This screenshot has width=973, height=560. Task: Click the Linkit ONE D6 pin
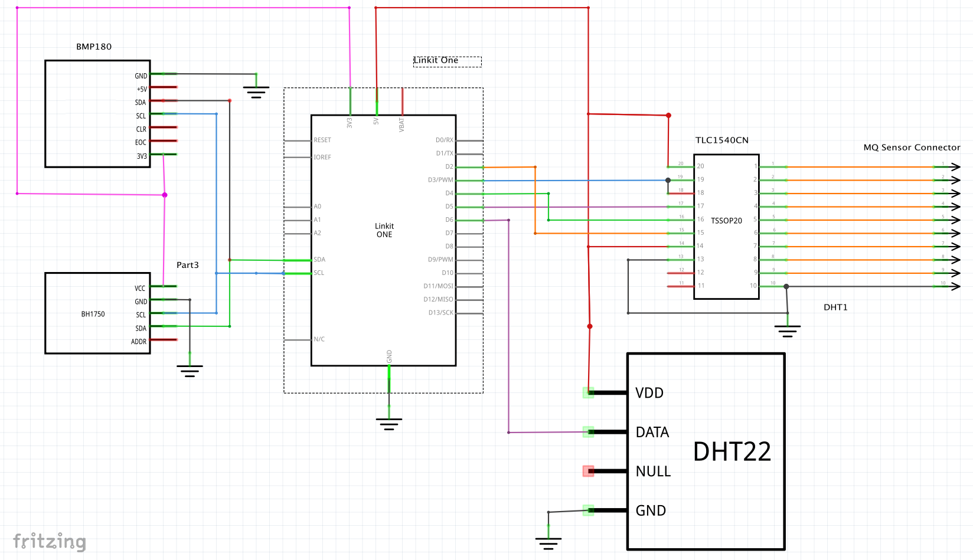click(469, 220)
